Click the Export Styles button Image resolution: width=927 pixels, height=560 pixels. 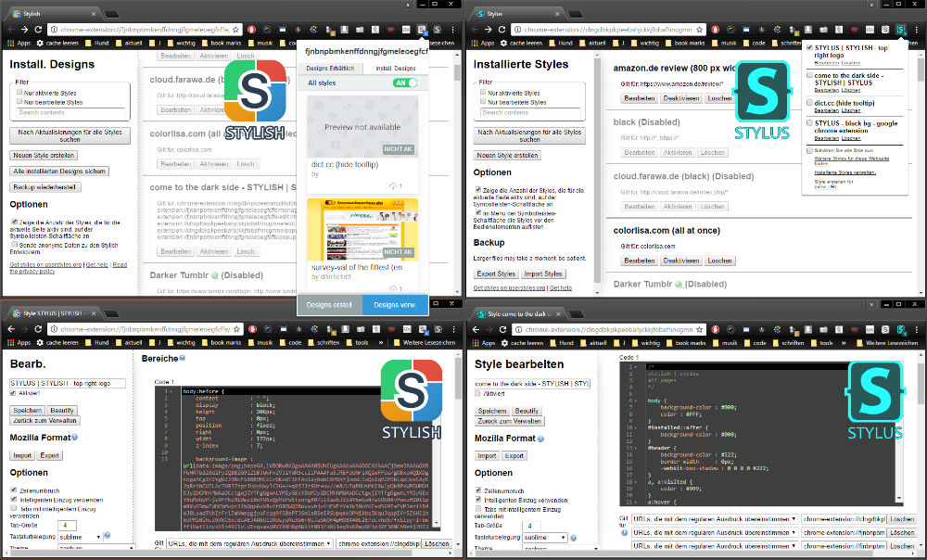pos(496,274)
